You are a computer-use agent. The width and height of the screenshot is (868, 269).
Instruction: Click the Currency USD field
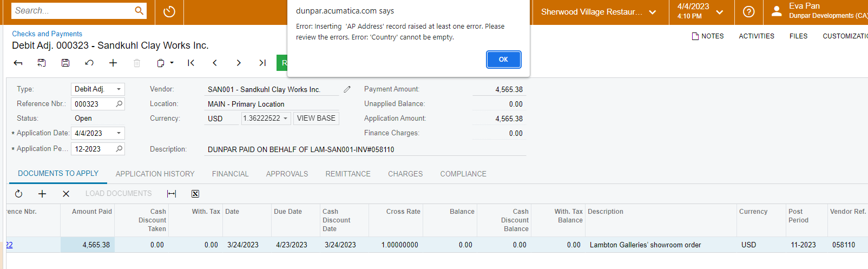pos(221,119)
